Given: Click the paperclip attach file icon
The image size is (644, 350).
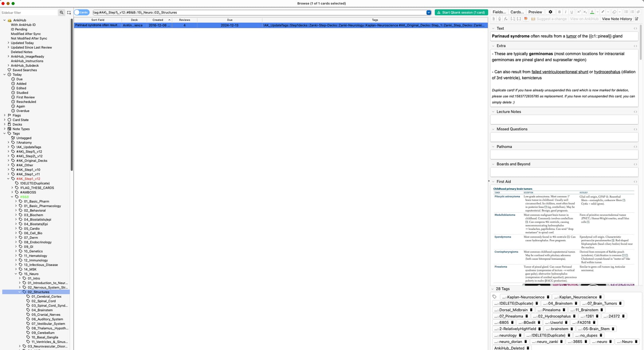Looking at the screenshot, I should (493, 19).
